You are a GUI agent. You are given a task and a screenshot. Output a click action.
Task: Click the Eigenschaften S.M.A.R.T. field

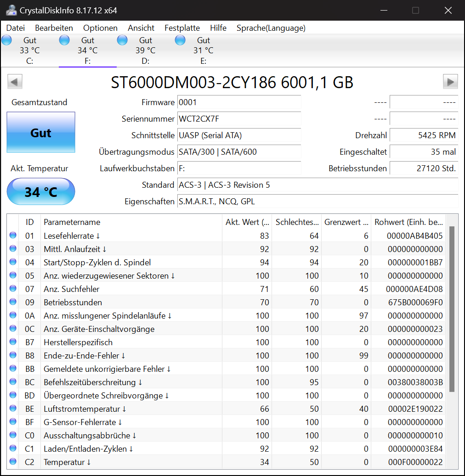(318, 201)
